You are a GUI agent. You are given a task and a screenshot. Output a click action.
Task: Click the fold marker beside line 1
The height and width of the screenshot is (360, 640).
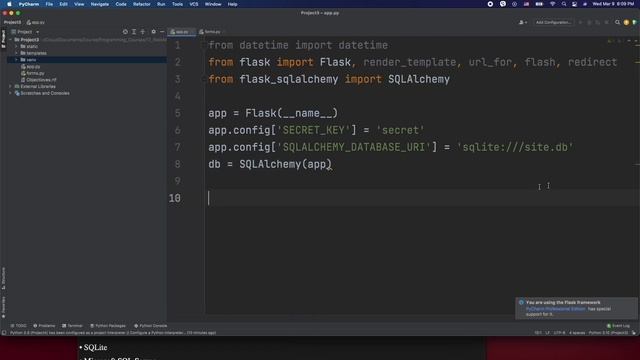203,45
